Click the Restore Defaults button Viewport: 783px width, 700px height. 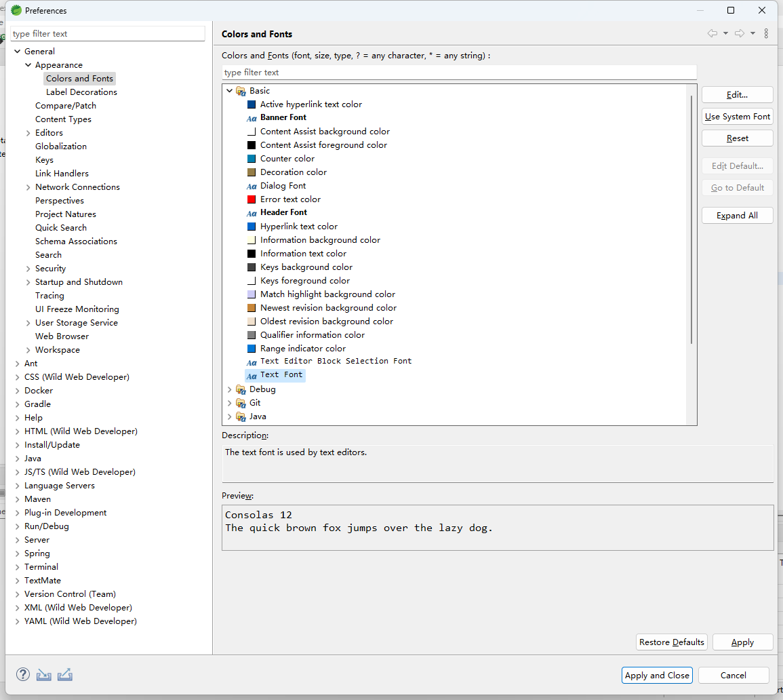tap(672, 642)
